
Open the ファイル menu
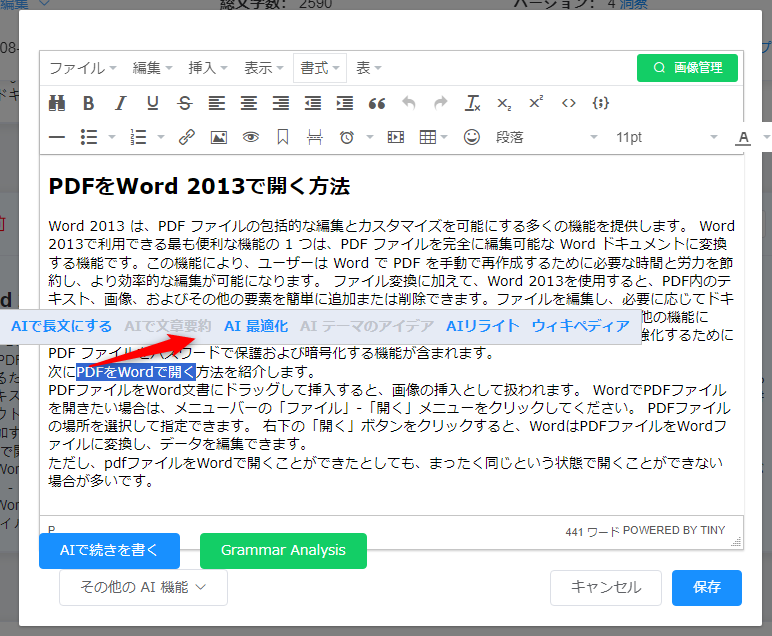coord(83,68)
